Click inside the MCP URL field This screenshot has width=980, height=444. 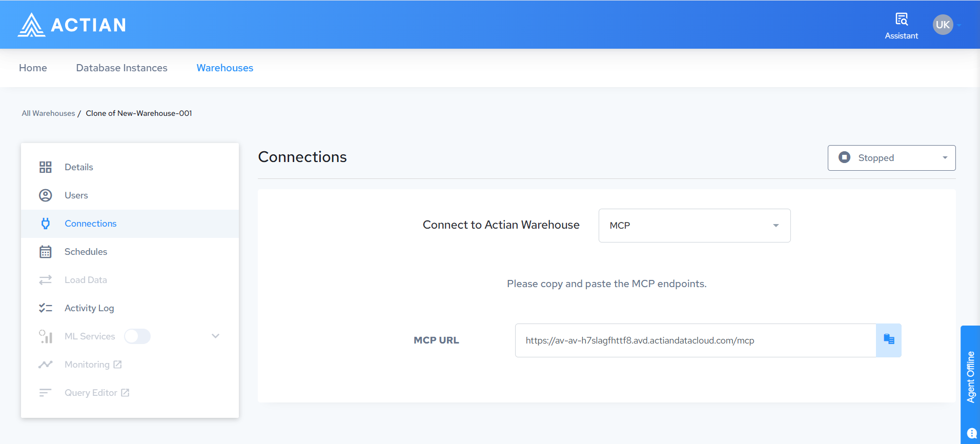696,340
